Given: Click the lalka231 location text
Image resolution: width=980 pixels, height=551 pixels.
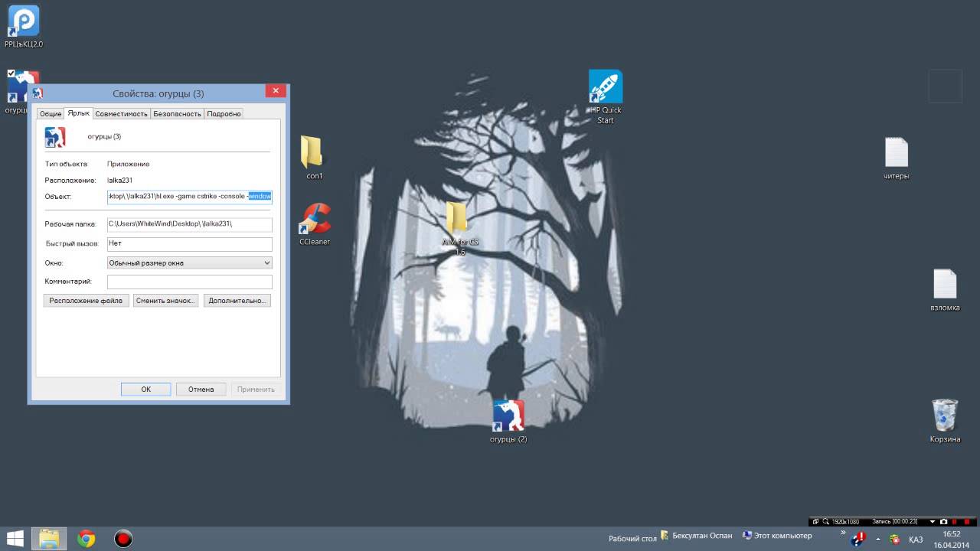Looking at the screenshot, I should click(120, 180).
